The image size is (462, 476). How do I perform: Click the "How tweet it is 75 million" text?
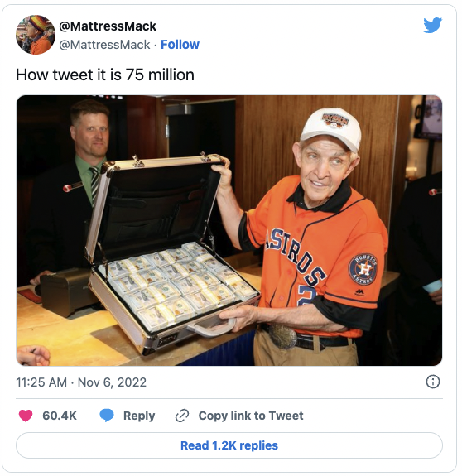click(x=105, y=75)
